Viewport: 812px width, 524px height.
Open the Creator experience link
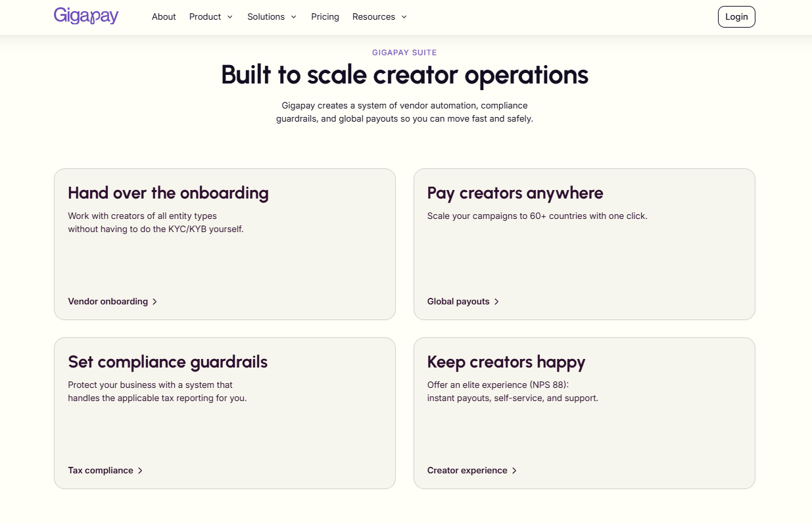(472, 470)
